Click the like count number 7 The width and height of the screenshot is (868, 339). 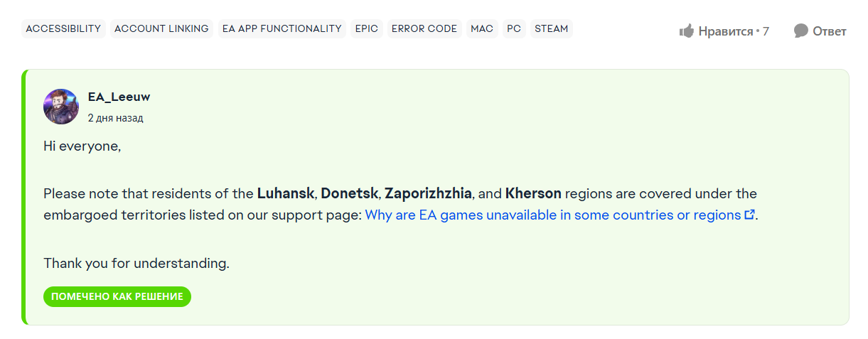point(766,31)
